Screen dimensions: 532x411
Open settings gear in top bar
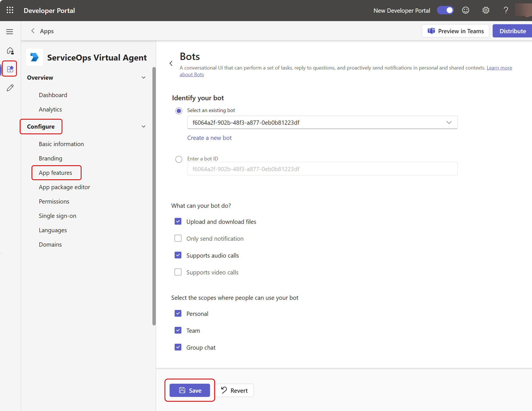(x=486, y=10)
